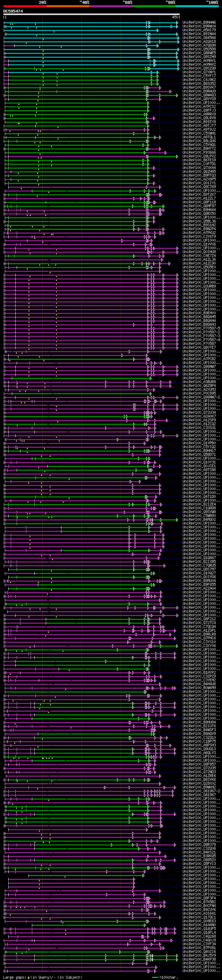Select the UniRef100_Q5G5D8 label
The width and height of the screenshot is (222, 980).
pos(199,49)
